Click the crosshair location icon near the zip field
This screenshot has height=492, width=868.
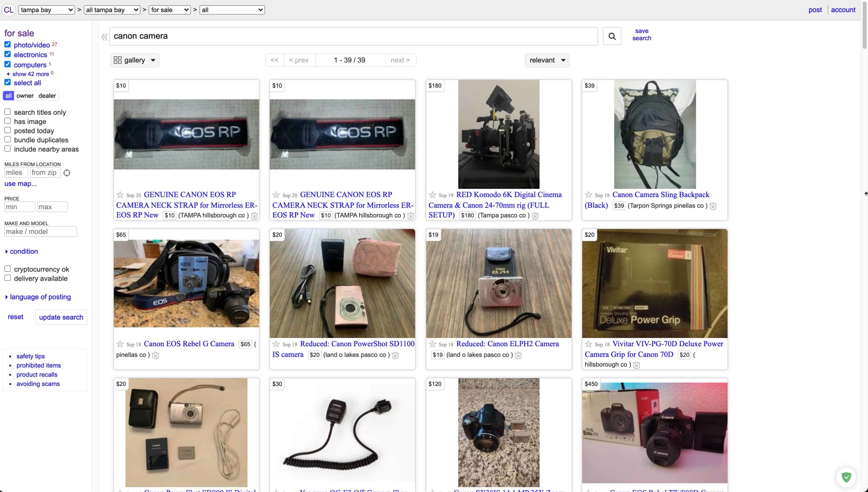click(66, 173)
